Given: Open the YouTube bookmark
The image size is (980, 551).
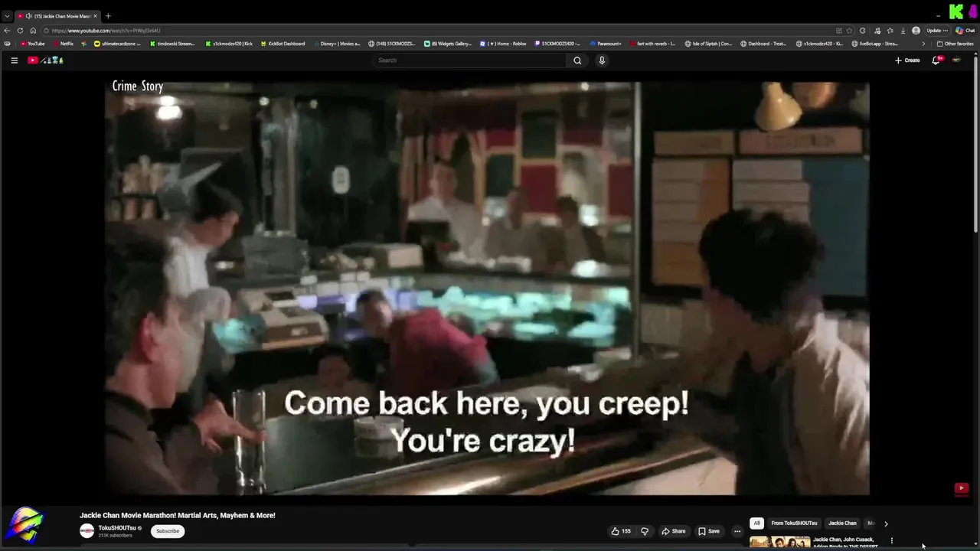Looking at the screenshot, I should coord(33,44).
